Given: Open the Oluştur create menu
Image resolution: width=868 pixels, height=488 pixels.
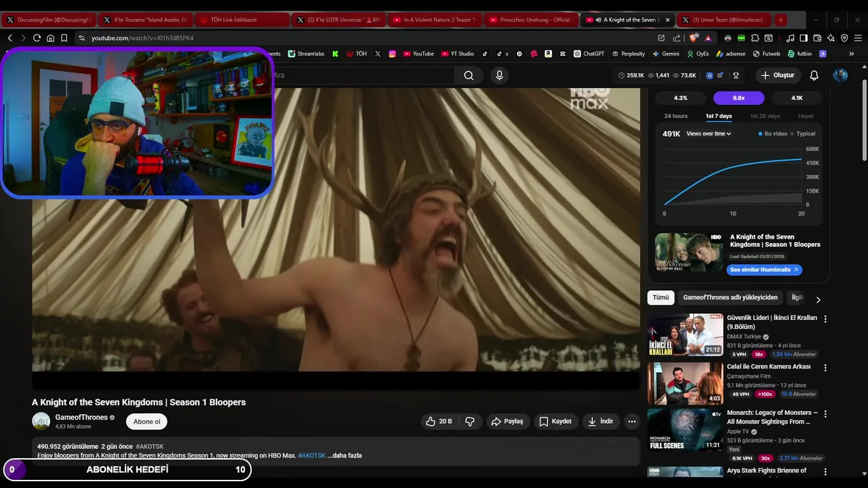Looking at the screenshot, I should click(x=777, y=75).
